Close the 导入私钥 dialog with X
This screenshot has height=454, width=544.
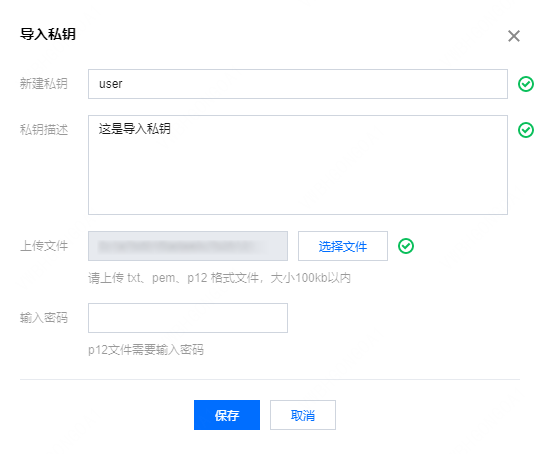(x=513, y=36)
